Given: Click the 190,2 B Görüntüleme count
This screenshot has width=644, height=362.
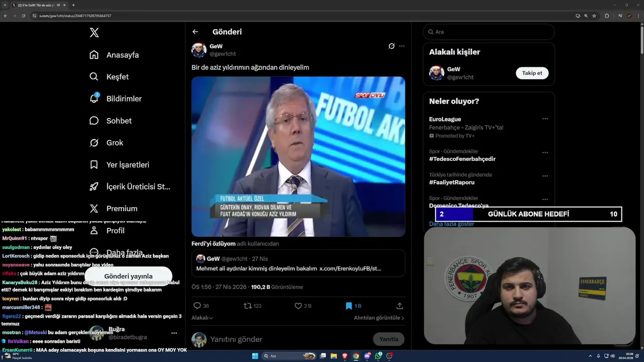Looking at the screenshot, I should [277, 287].
